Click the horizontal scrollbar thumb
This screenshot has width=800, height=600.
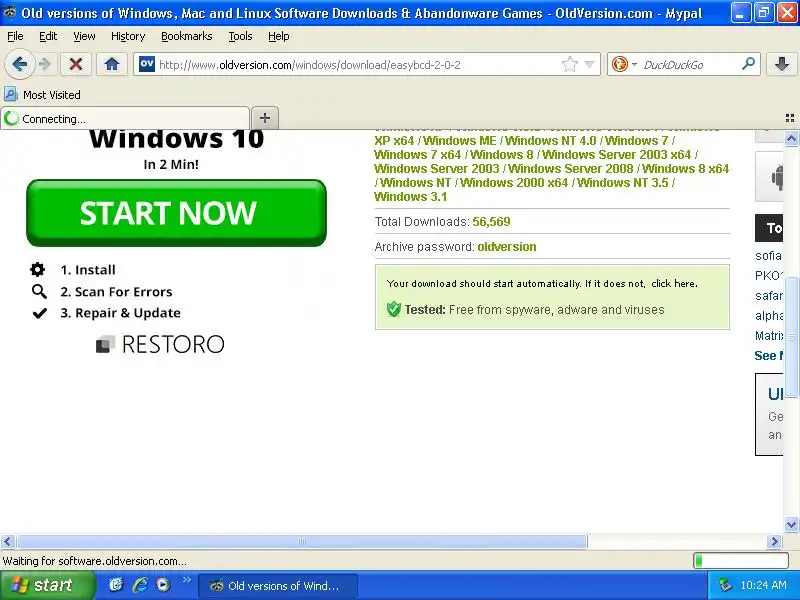coord(302,541)
